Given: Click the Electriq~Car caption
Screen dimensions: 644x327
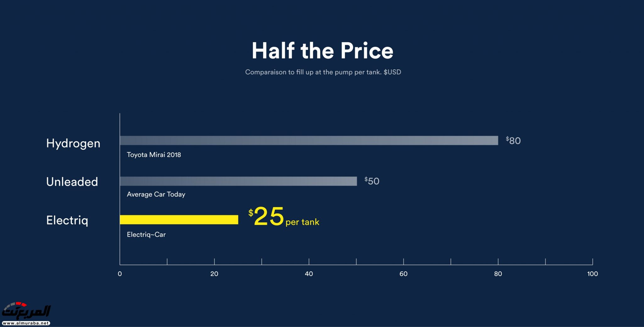Looking at the screenshot, I should (146, 234).
